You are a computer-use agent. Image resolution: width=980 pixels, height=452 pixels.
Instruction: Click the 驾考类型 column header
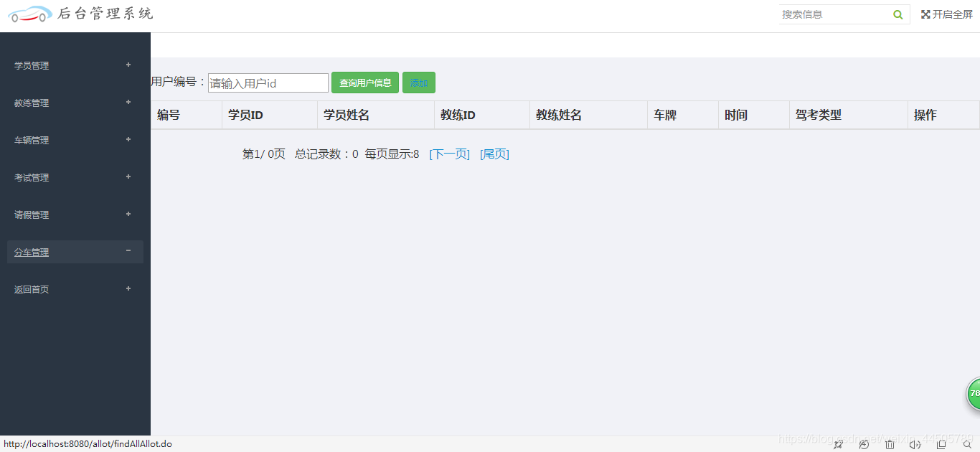849,115
